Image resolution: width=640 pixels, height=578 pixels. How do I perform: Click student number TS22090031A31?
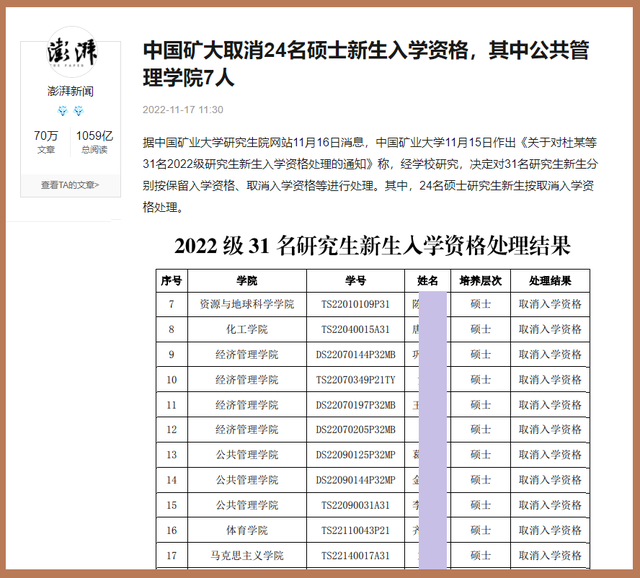tap(356, 505)
